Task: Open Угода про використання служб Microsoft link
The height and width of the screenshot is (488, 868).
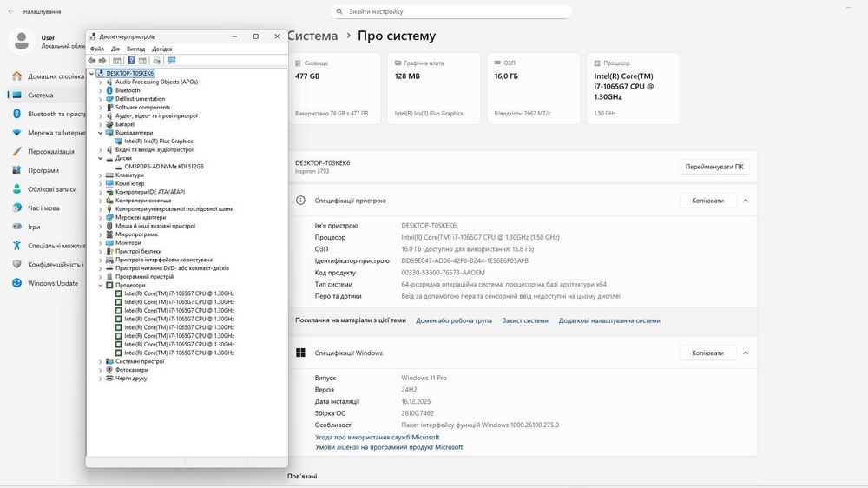Action: [x=378, y=437]
